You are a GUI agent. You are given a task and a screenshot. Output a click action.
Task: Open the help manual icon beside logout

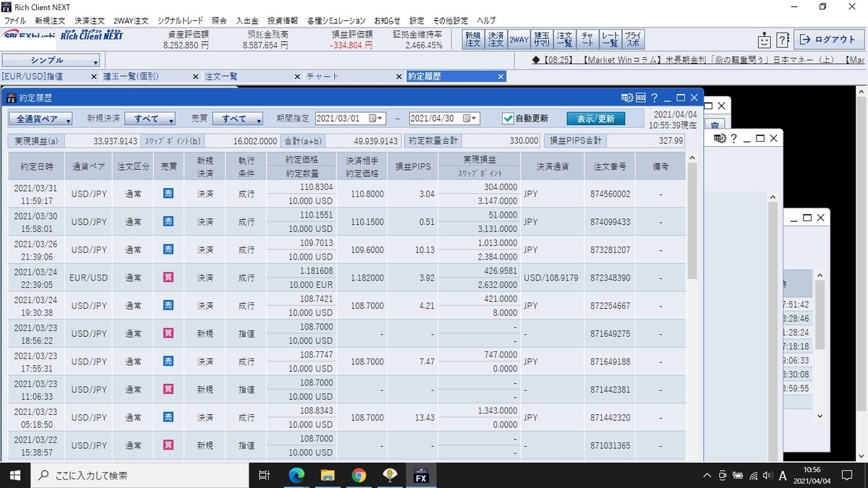coord(782,40)
